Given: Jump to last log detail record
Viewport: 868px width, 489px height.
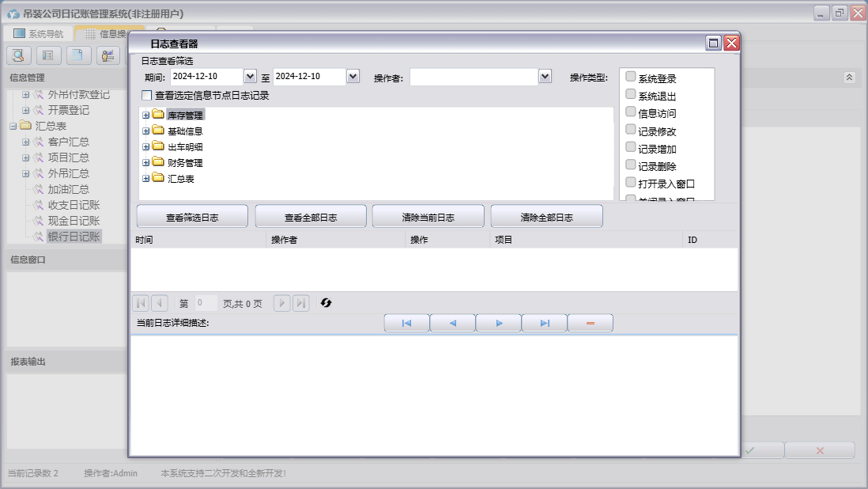Looking at the screenshot, I should 545,323.
